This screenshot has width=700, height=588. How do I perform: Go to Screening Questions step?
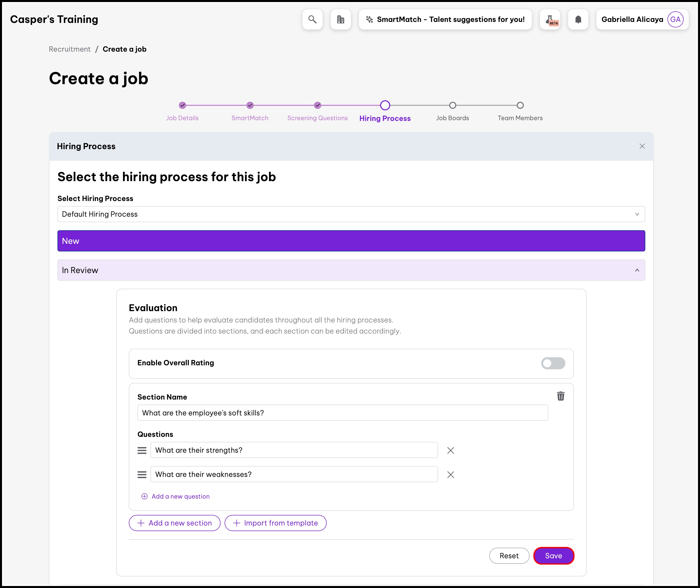tap(317, 106)
